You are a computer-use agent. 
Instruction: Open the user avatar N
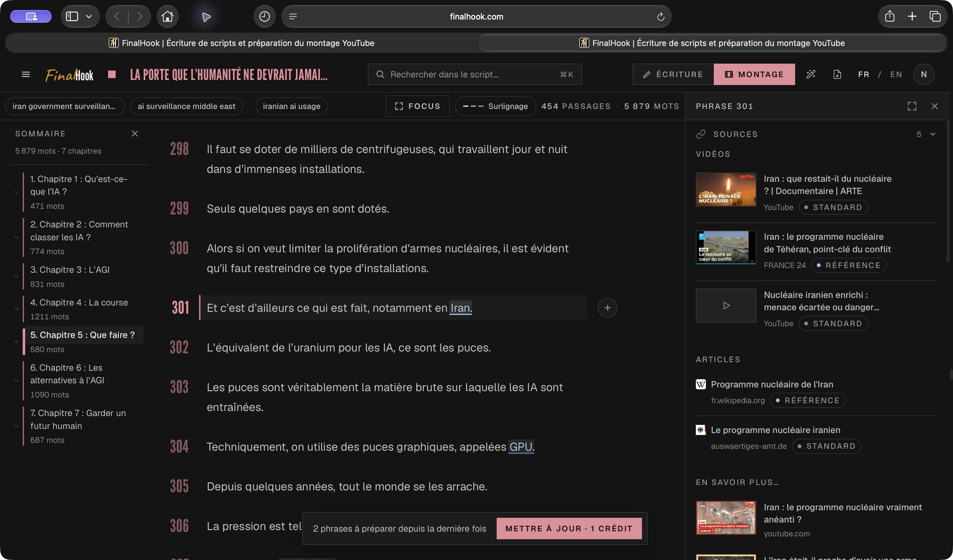pyautogui.click(x=923, y=74)
